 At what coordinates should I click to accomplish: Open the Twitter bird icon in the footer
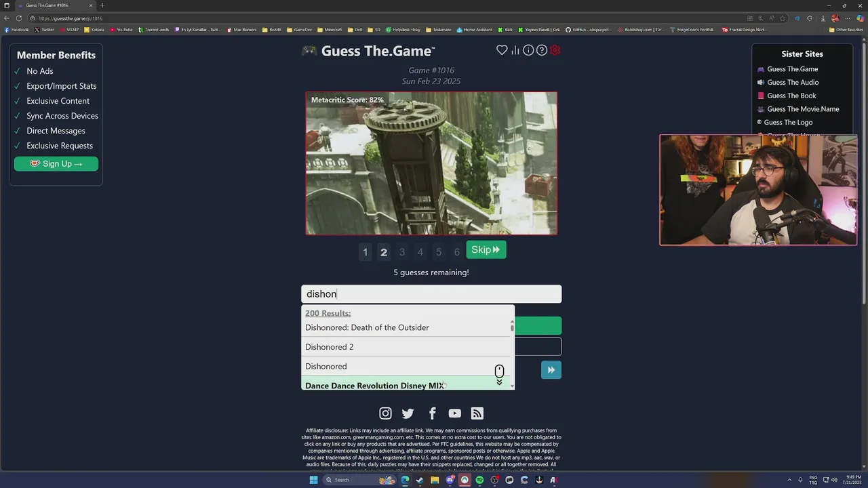tap(408, 413)
